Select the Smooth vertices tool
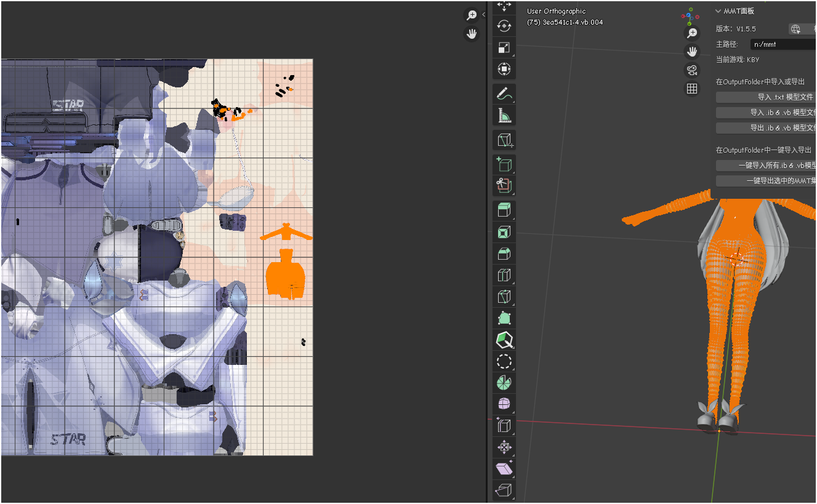Viewport: 817px width, 504px height. pos(504,404)
